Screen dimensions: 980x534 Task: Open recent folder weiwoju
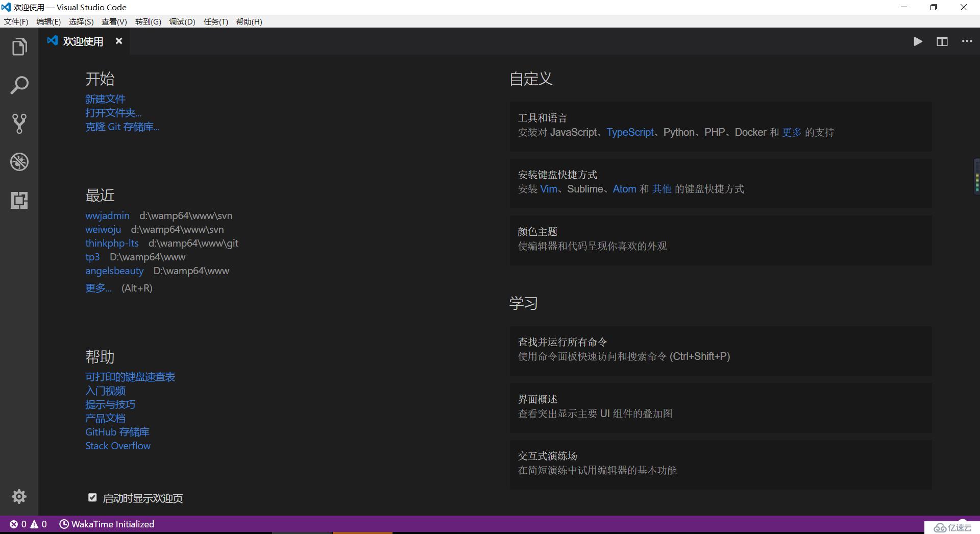[103, 229]
